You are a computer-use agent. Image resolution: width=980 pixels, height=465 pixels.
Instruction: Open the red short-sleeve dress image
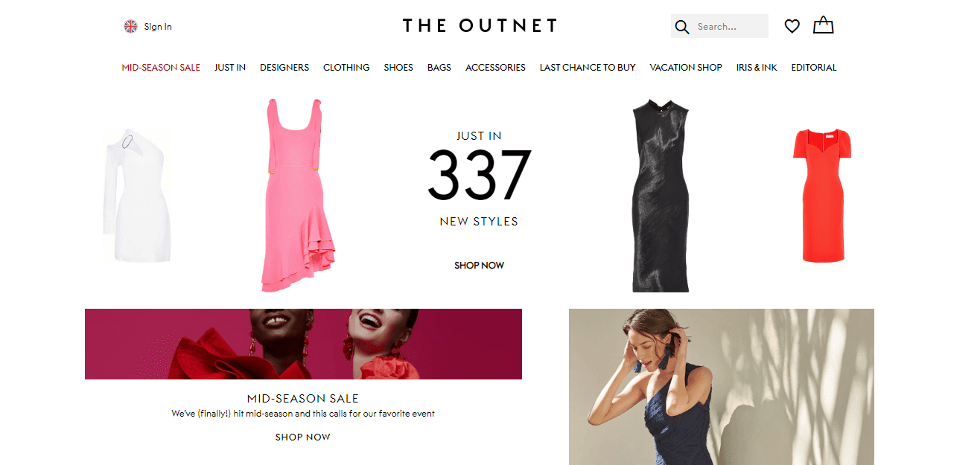point(822,195)
